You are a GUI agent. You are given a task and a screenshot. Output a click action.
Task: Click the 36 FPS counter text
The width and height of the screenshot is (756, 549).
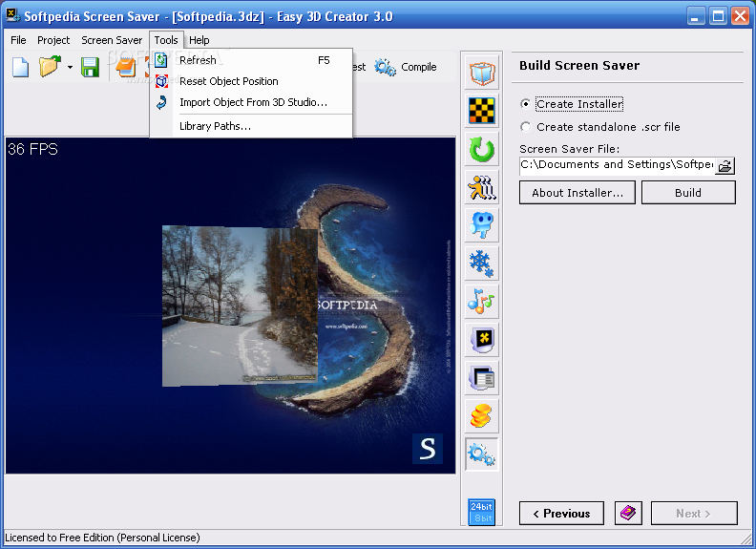click(x=32, y=149)
